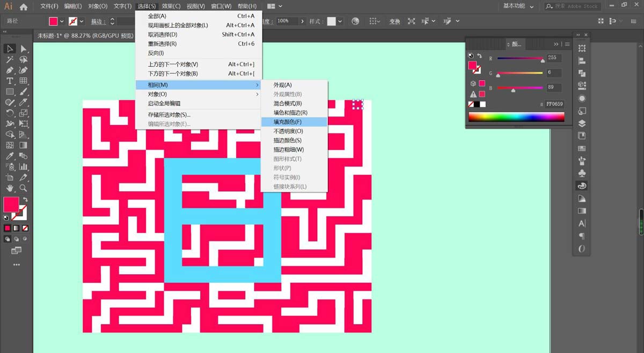Open the 基本功能 workspace dropdown
644x353 pixels.
[515, 6]
